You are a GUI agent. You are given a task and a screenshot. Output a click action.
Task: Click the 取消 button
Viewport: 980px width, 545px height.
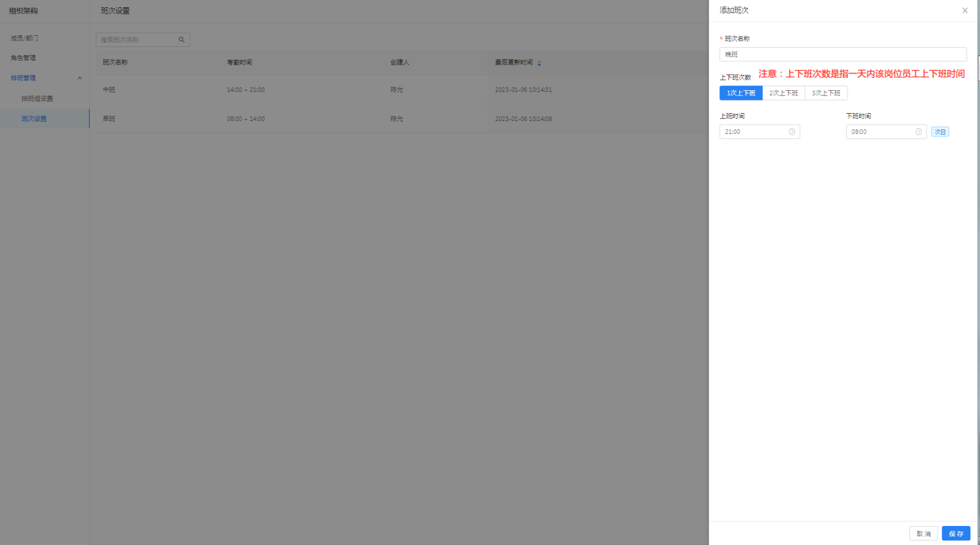923,534
